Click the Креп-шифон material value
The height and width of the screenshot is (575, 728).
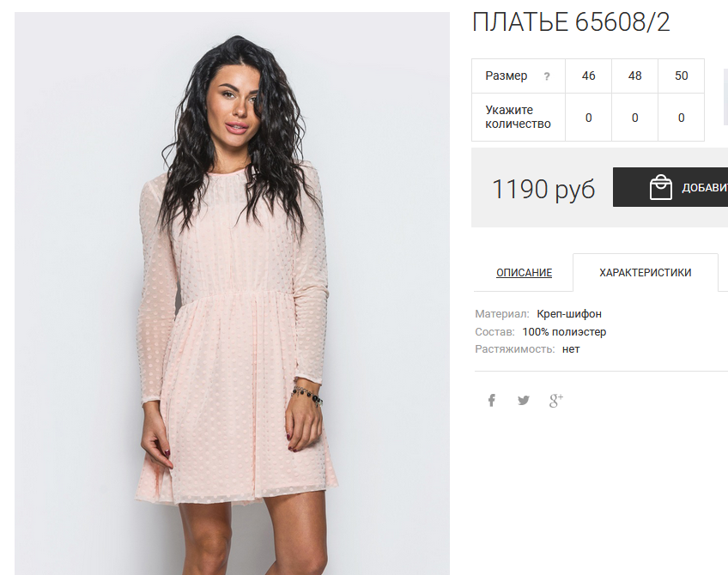569,314
